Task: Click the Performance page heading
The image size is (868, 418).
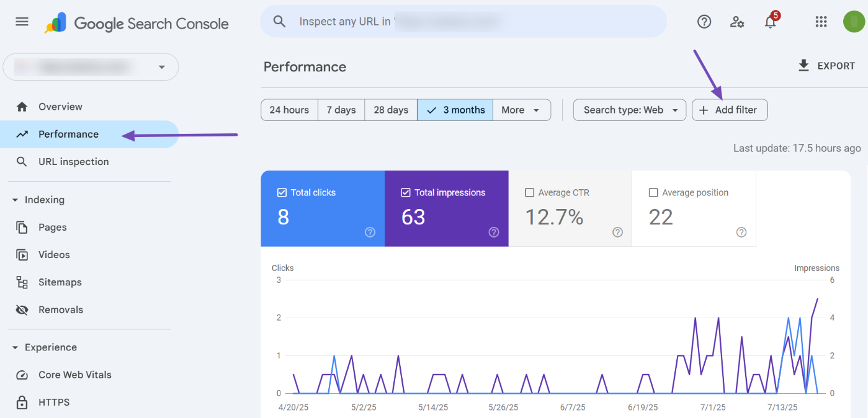Action: pyautogui.click(x=305, y=67)
